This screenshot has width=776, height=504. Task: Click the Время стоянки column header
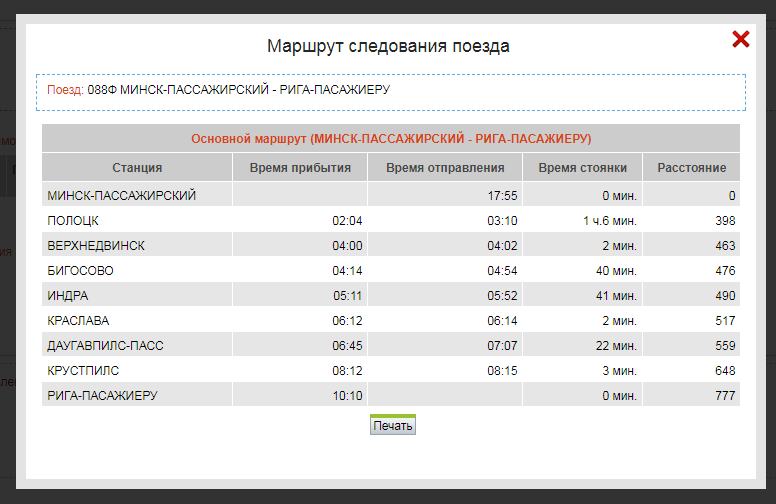pyautogui.click(x=582, y=168)
